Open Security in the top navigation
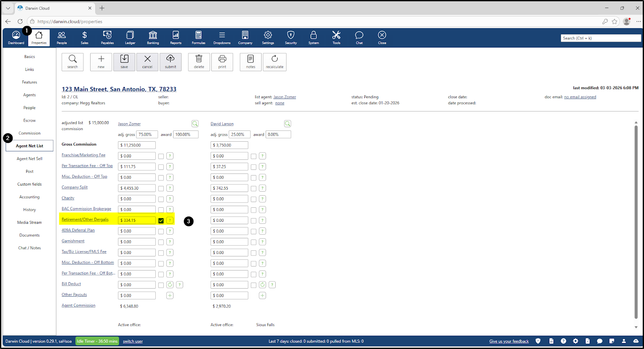644x349 pixels. coord(291,37)
